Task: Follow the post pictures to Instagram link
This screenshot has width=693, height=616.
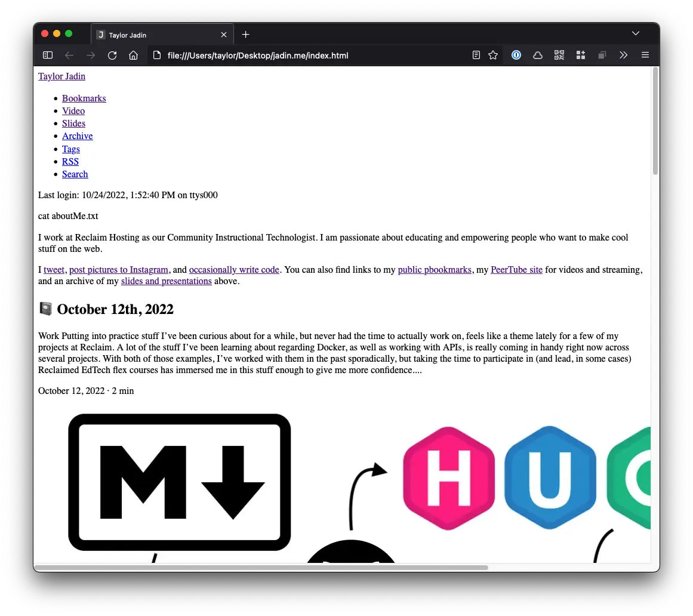Action: [118, 270]
